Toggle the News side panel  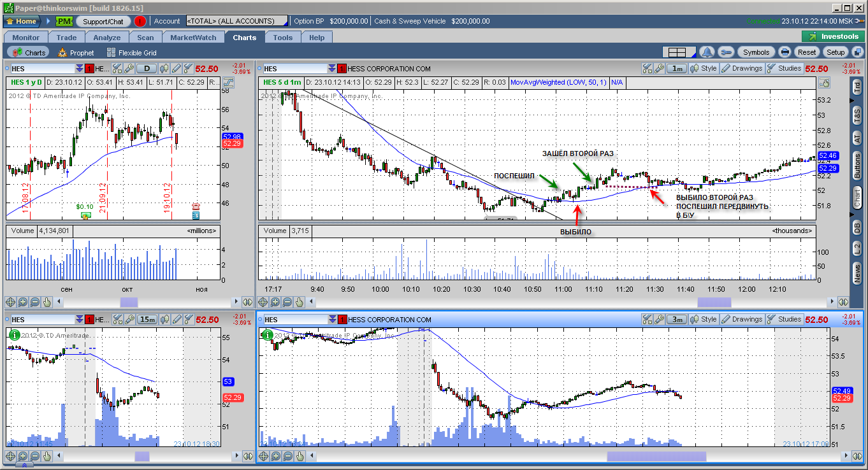click(857, 274)
